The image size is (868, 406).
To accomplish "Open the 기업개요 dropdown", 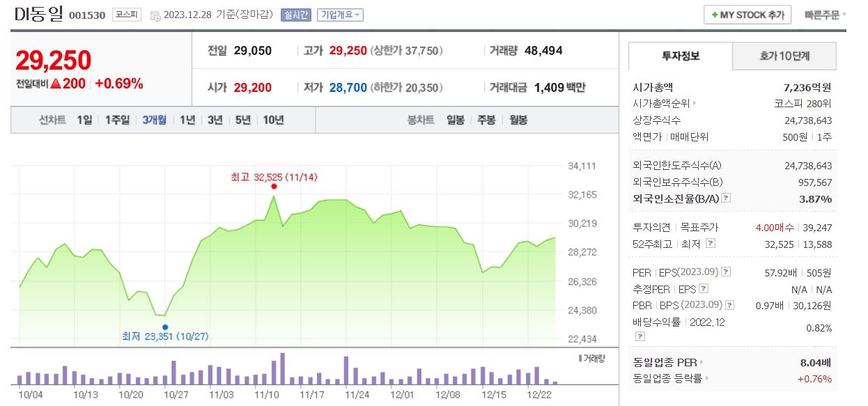I will 340,15.
